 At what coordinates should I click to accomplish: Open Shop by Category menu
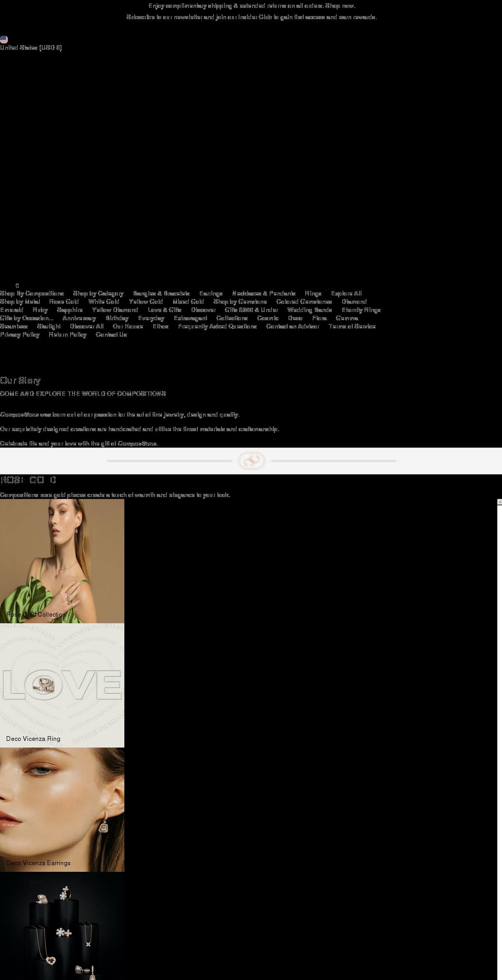click(x=98, y=293)
